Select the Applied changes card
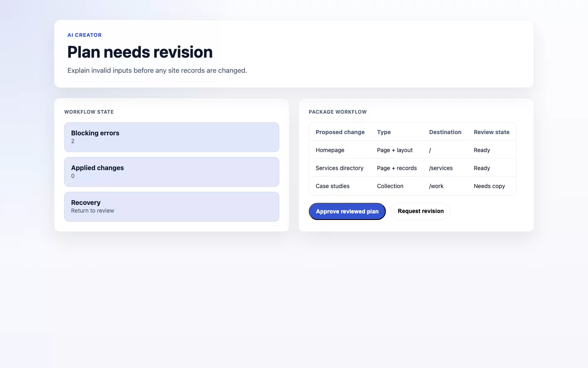 pos(171,172)
